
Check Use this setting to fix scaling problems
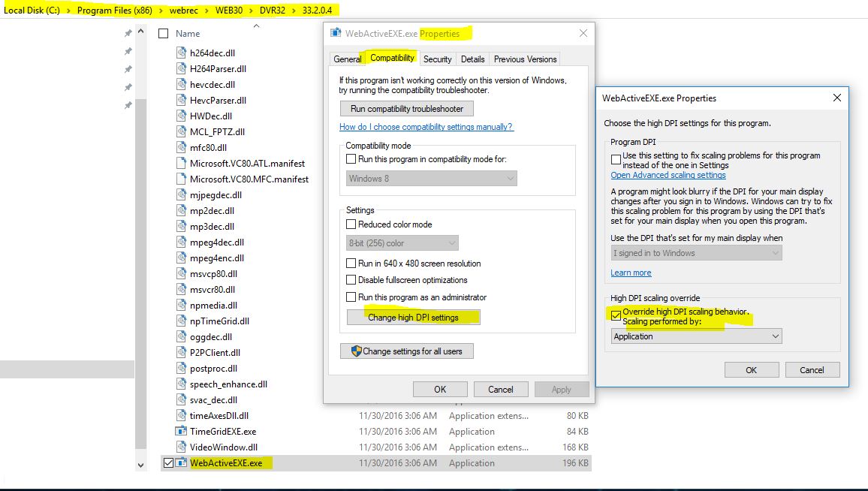pyautogui.click(x=616, y=159)
